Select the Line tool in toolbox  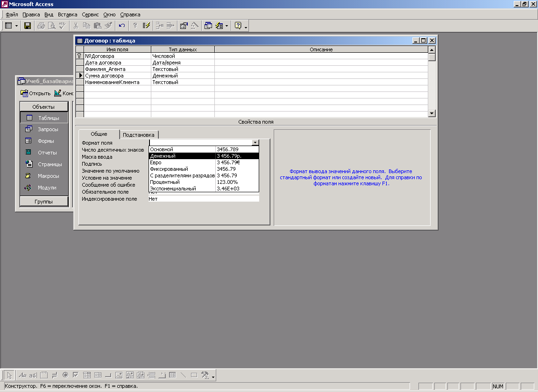pos(183,375)
